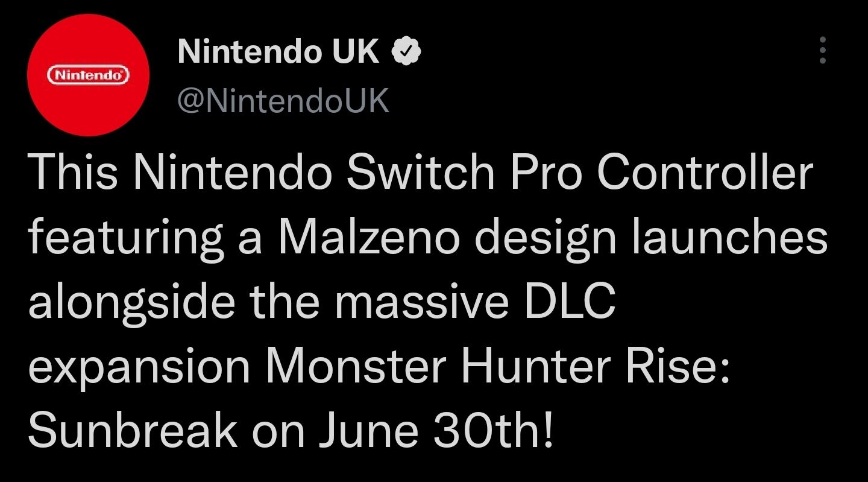
Task: Open the Nintendo UK display name
Action: [x=278, y=52]
